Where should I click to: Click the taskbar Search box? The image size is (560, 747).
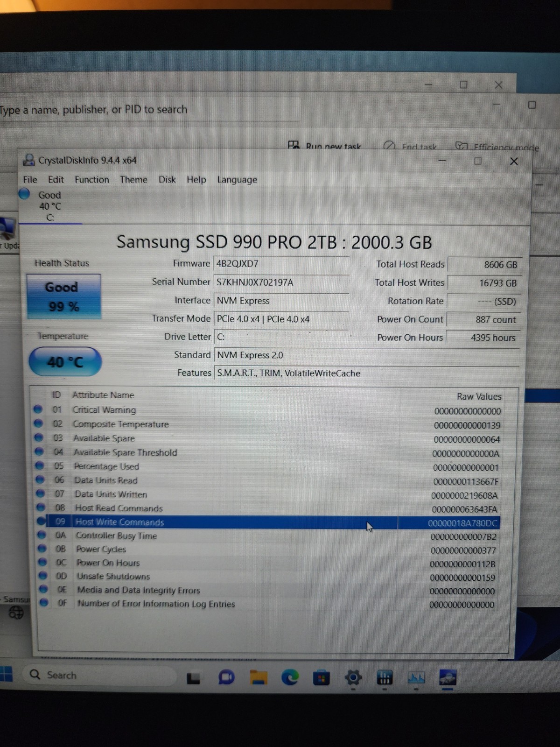tap(99, 675)
